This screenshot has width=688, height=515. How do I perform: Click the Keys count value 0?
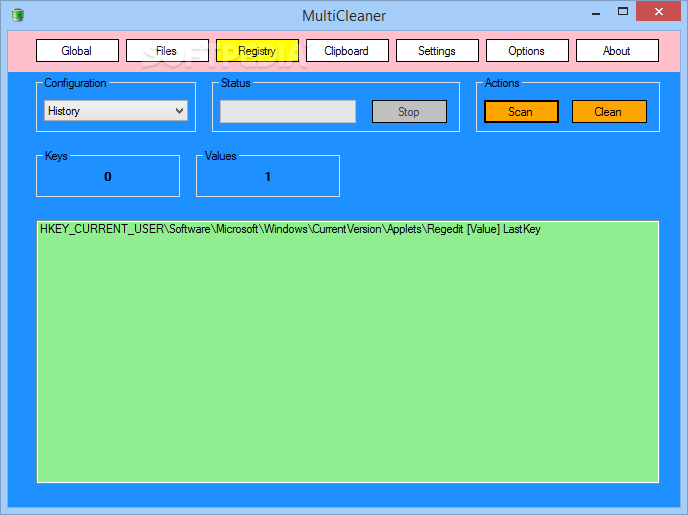[x=108, y=176]
